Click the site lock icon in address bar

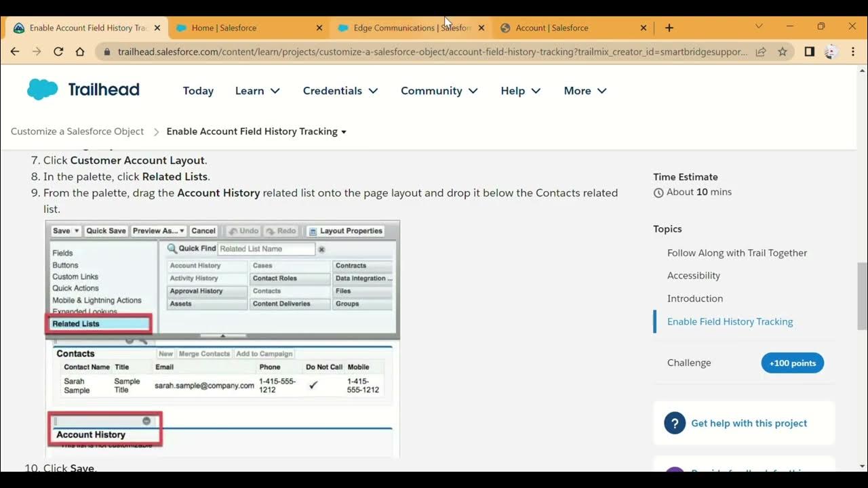pos(107,52)
